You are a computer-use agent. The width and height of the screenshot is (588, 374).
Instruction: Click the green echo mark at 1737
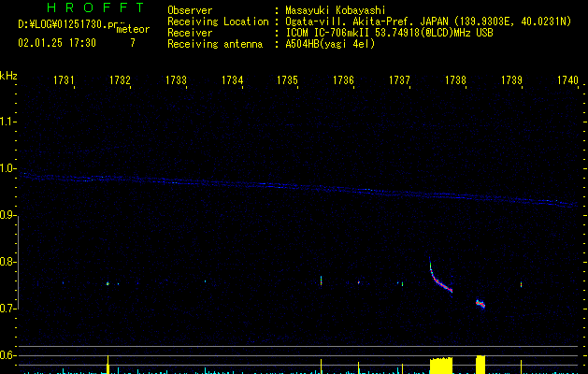click(x=402, y=284)
